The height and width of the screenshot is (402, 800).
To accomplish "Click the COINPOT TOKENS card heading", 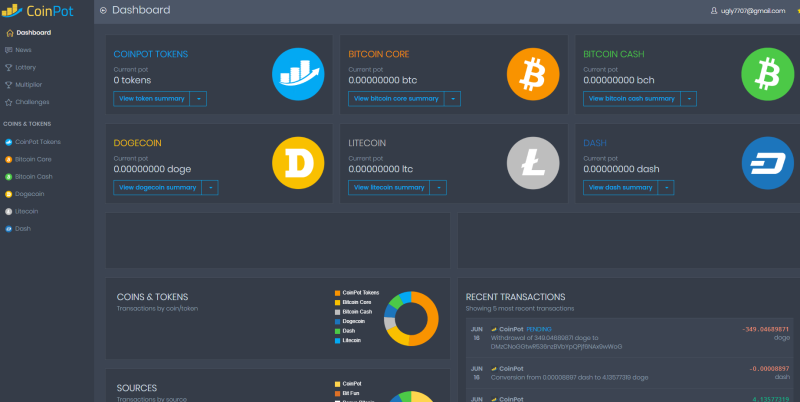I will point(151,54).
